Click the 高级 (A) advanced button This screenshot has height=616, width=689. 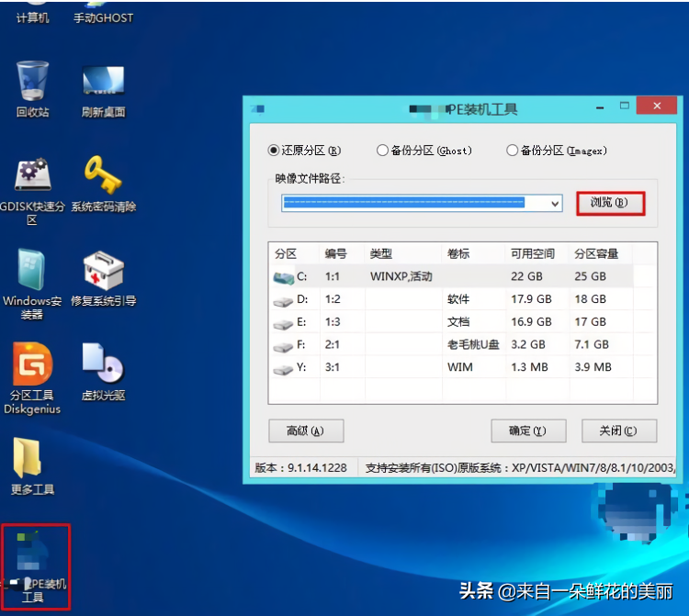[306, 431]
